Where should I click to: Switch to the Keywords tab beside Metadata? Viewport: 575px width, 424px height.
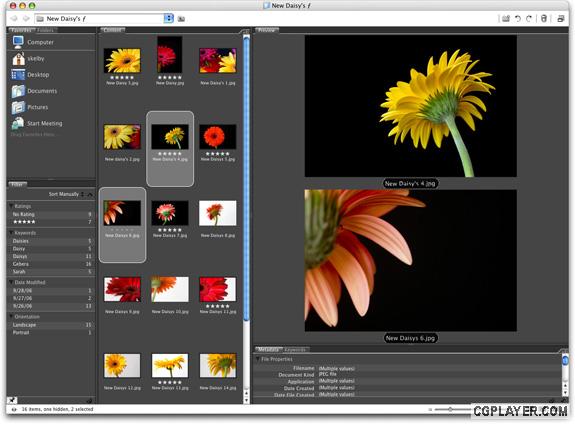295,350
